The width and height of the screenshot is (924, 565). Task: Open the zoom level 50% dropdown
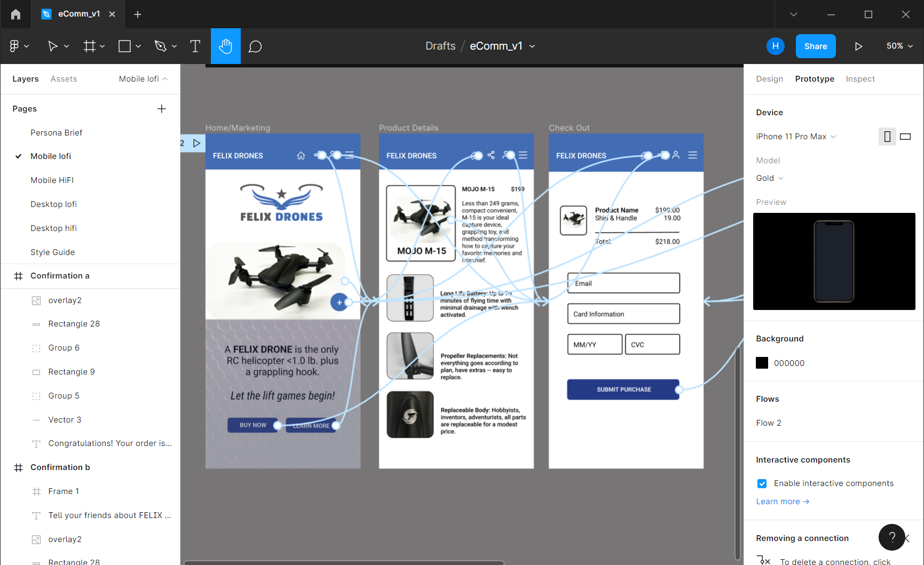tap(899, 46)
